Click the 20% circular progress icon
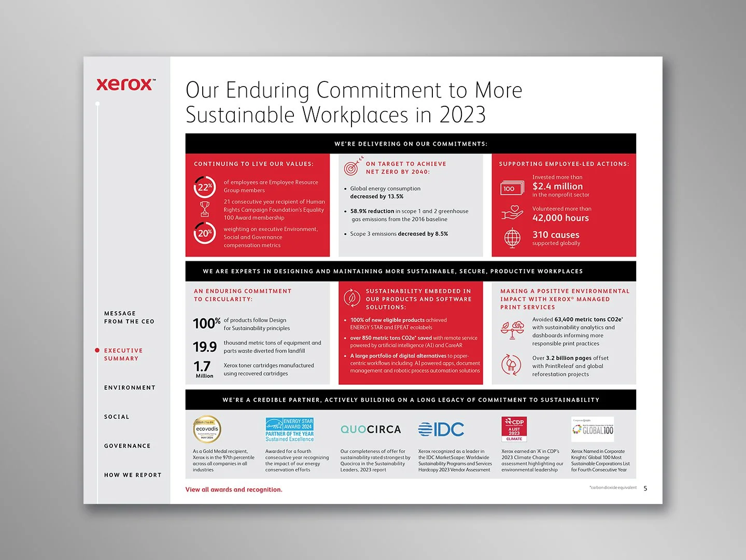Screen dimensions: 746x560 (x=205, y=233)
